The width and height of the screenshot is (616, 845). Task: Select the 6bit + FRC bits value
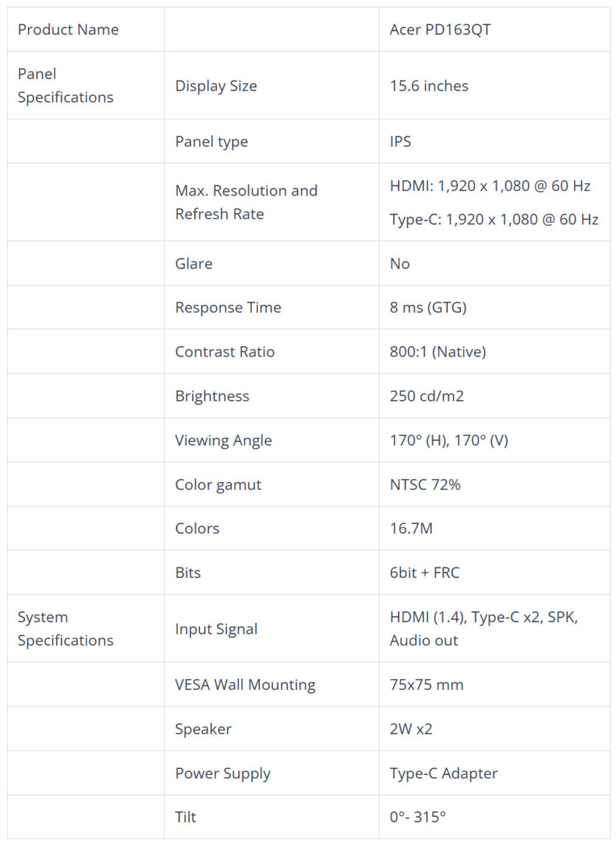[424, 573]
